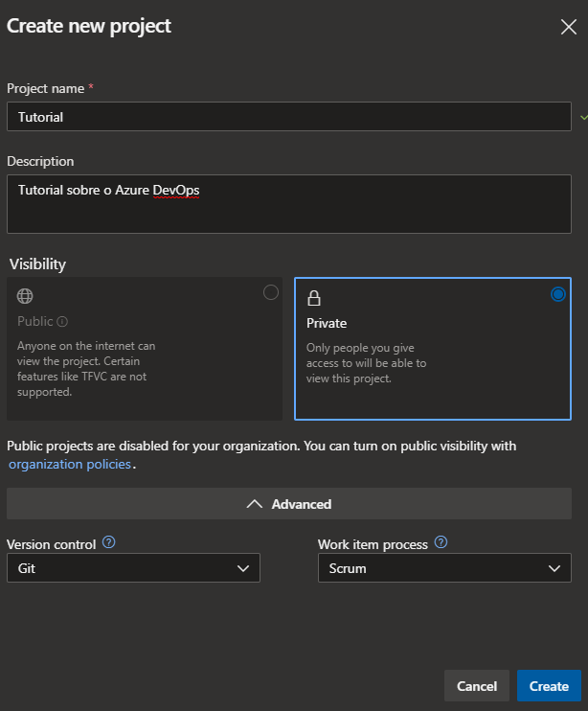Click the info icon beside Public
Screen dimensions: 588x711
(62, 322)
